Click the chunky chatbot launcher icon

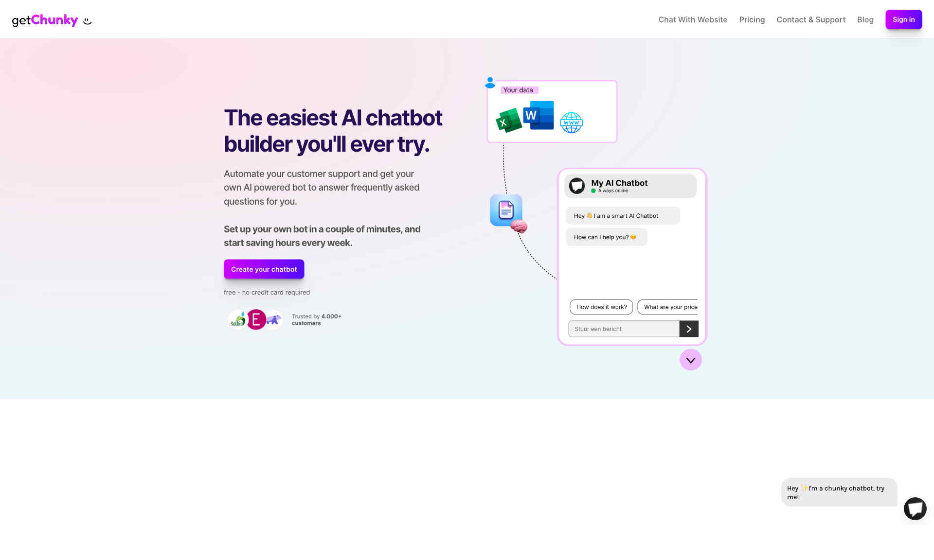(915, 508)
